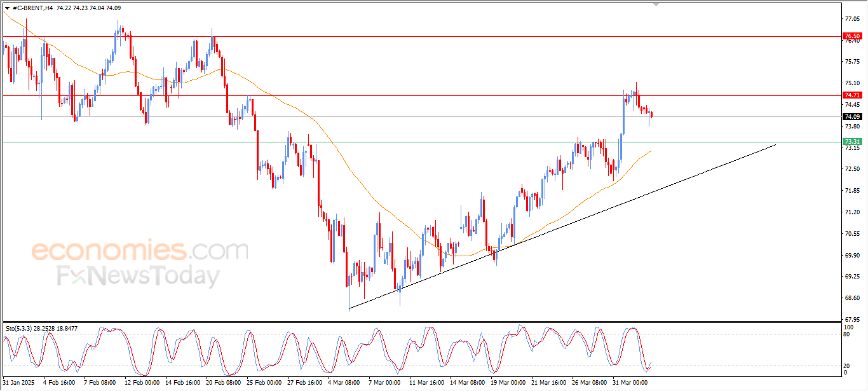Click the 31 Jan 2025 date label
This screenshot has width=868, height=391.
[x=18, y=383]
